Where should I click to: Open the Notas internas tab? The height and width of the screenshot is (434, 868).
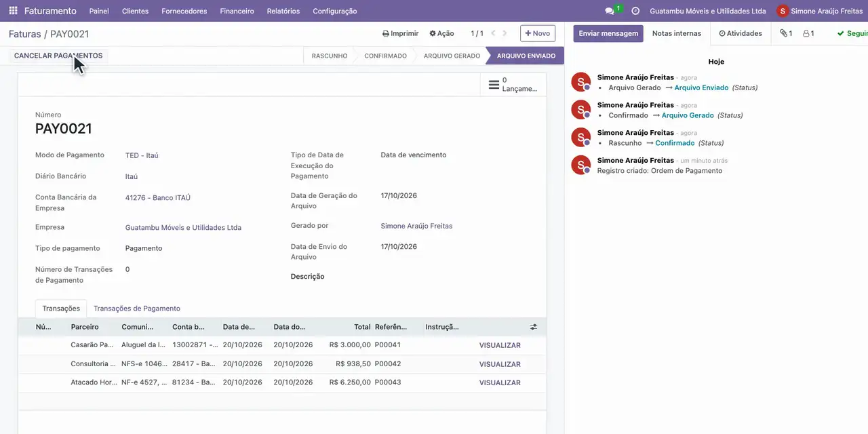click(x=677, y=33)
